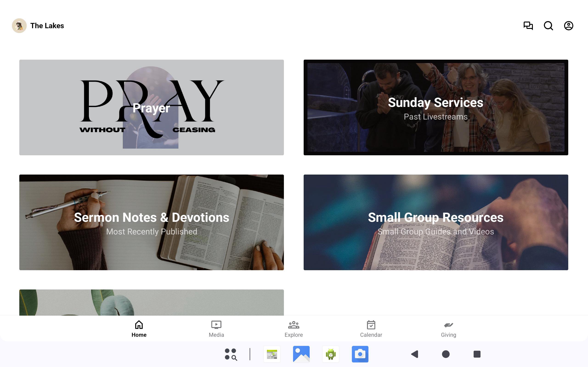This screenshot has height=367, width=588.
Task: Open the green Android robot app
Action: point(331,354)
